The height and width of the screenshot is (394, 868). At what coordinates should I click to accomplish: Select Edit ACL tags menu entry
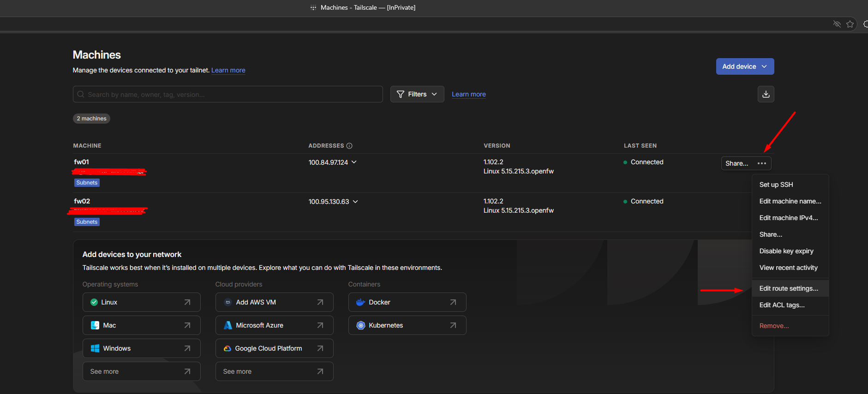pos(790,305)
